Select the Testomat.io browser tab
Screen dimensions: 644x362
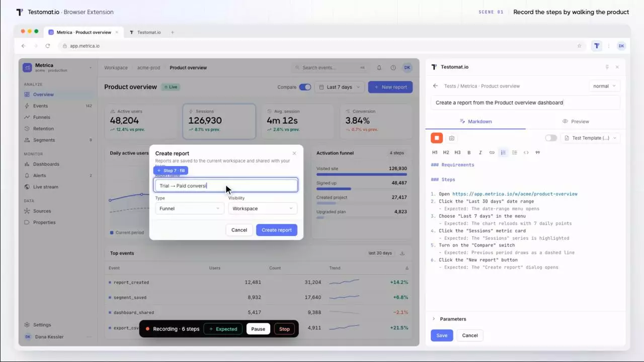[x=145, y=32]
